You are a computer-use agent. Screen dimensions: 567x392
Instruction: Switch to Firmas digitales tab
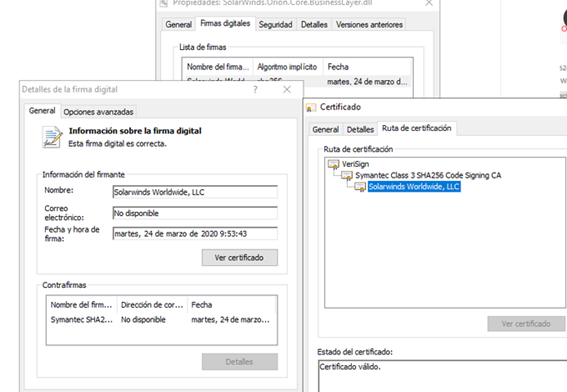pos(225,24)
